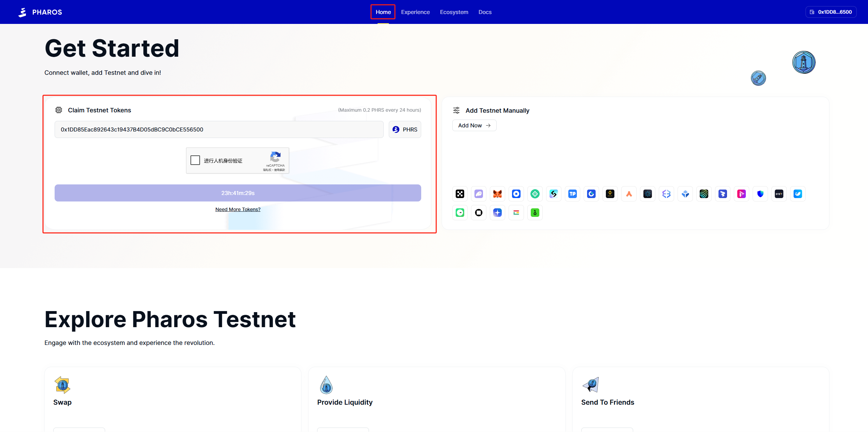Image resolution: width=868 pixels, height=432 pixels.
Task: Select the purple Enkrypt wallet icon
Action: point(666,194)
